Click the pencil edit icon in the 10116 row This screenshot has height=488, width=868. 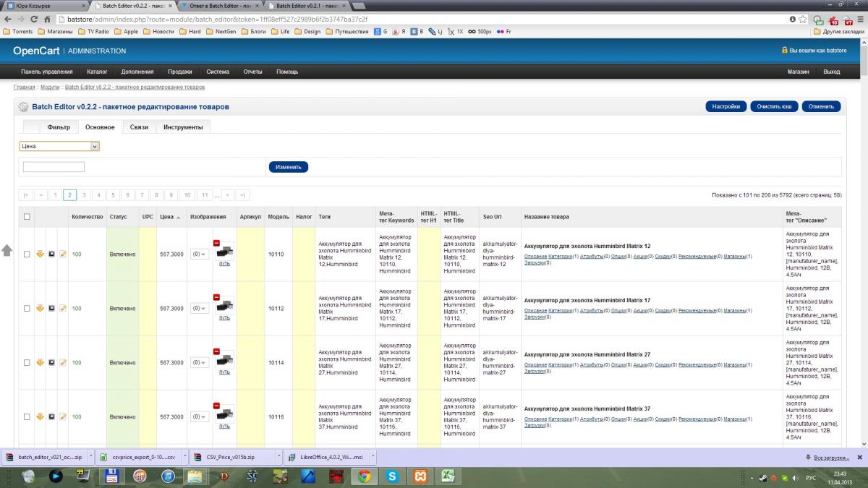click(63, 417)
